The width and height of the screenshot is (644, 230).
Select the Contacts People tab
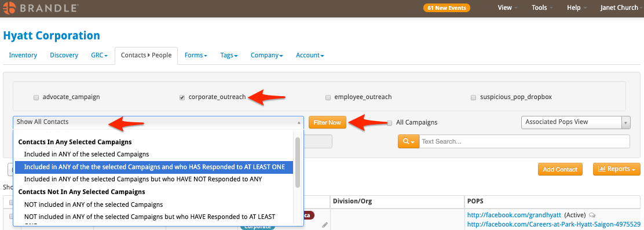[146, 55]
